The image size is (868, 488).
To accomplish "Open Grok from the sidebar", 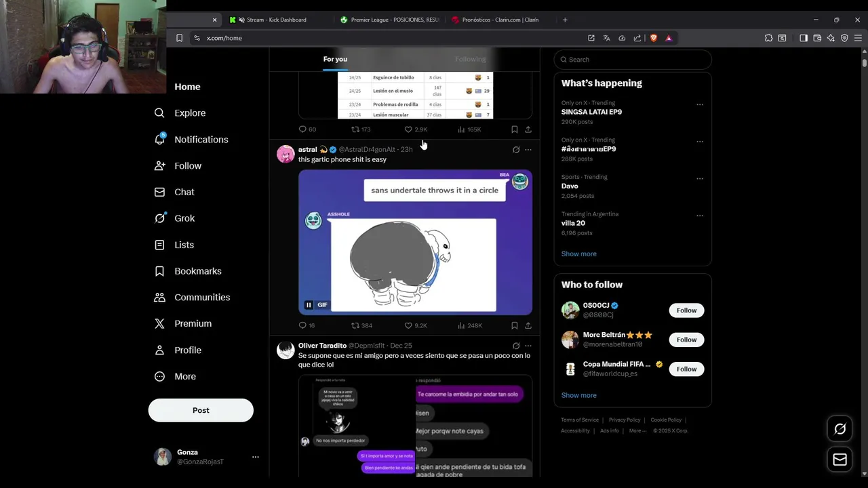I will [x=174, y=218].
